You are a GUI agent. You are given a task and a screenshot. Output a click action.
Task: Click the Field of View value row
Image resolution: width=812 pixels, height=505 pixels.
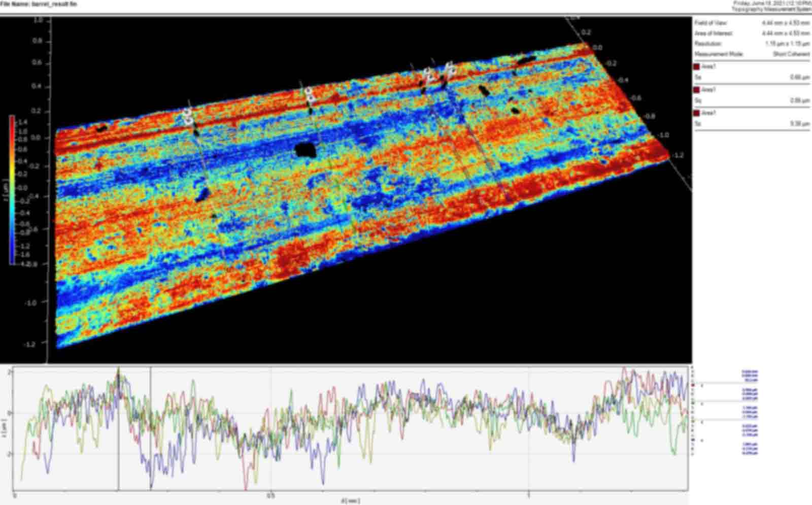click(752, 23)
